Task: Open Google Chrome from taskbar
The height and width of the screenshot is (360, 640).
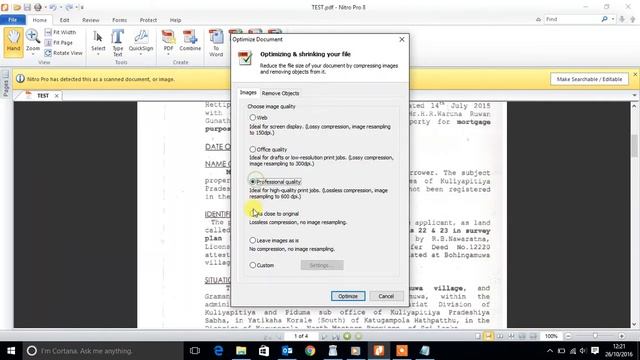Action: [310, 351]
